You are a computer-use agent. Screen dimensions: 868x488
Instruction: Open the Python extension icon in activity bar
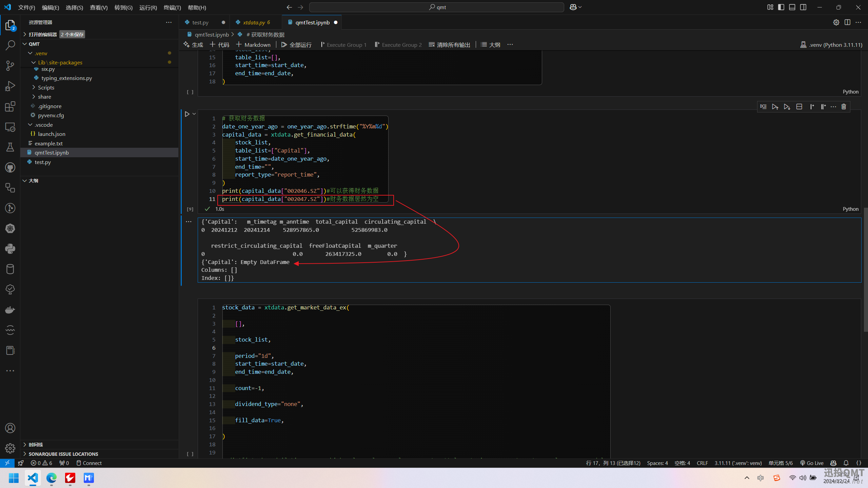point(10,249)
